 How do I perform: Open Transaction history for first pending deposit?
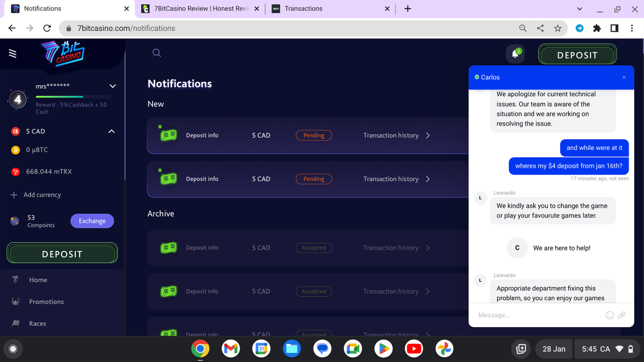396,136
